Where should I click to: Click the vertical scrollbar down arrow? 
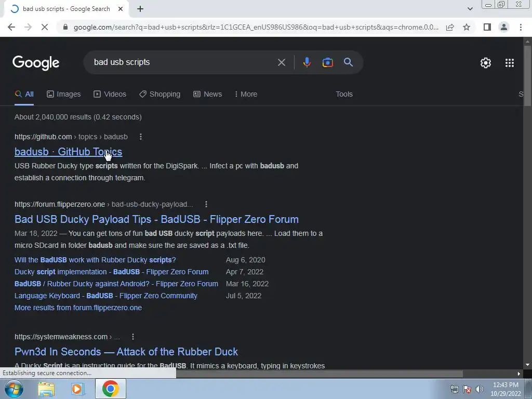[527, 365]
